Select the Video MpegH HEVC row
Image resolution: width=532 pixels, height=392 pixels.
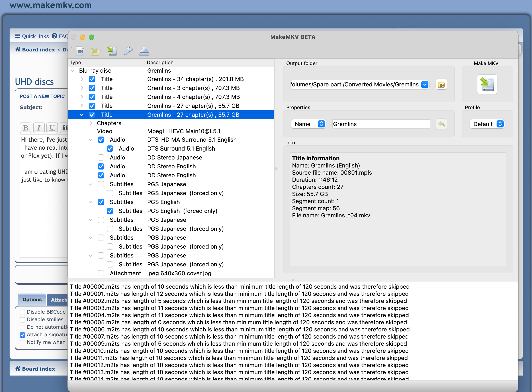[171, 131]
